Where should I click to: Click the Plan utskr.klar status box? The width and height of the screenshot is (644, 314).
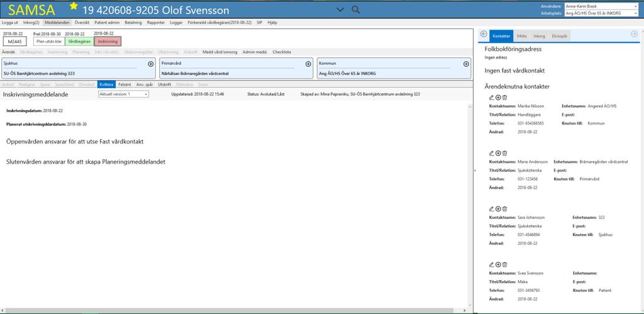(x=49, y=42)
